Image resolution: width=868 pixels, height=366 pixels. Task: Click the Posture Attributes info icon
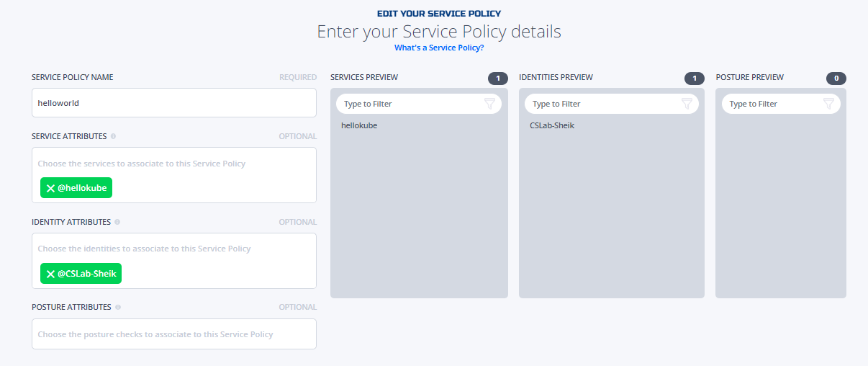[118, 307]
